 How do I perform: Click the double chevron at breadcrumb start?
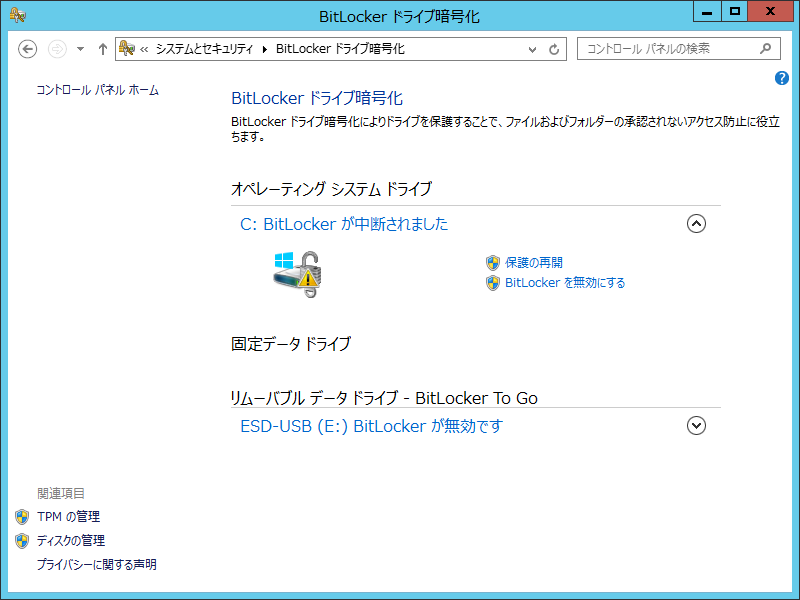(144, 49)
